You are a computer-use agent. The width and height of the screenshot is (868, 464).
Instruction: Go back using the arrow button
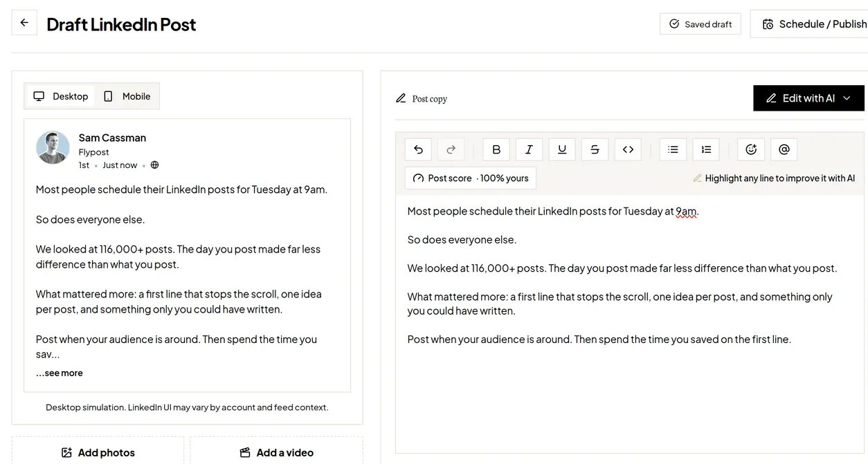coord(24,23)
